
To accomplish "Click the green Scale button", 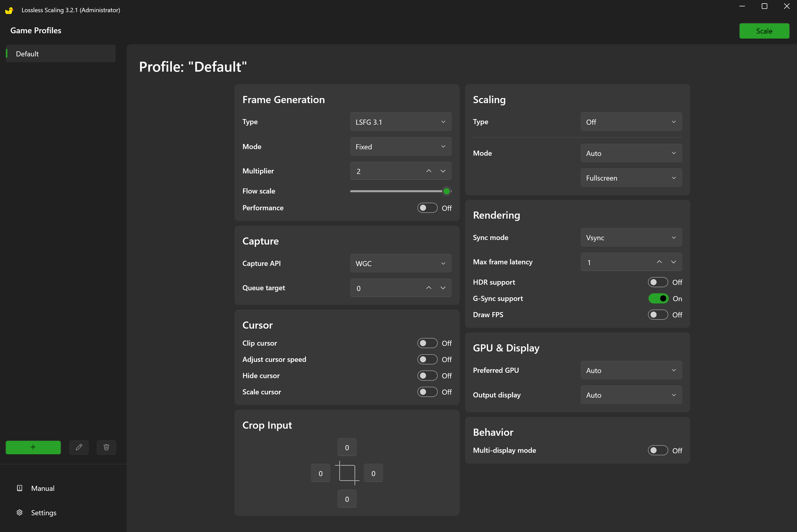I will click(x=764, y=31).
